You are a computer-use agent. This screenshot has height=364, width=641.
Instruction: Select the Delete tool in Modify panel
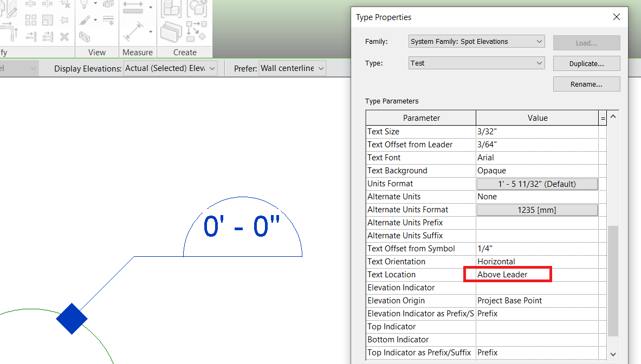tap(64, 37)
